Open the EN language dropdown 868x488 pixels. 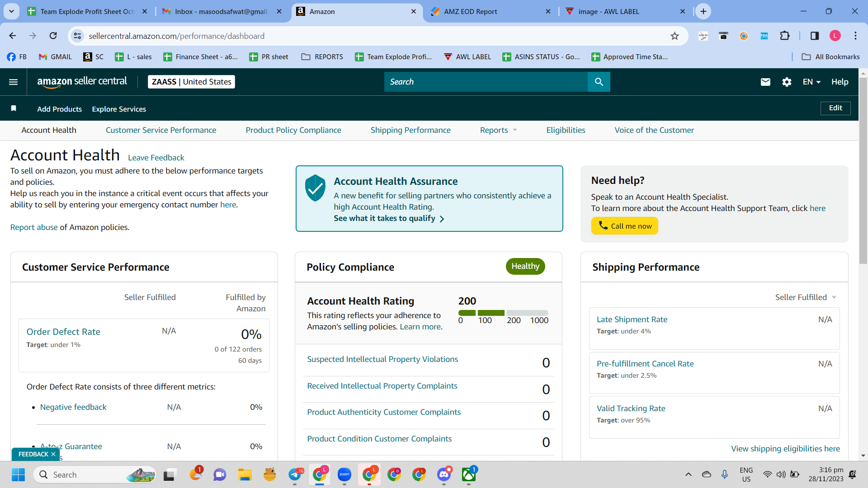[x=811, y=82]
